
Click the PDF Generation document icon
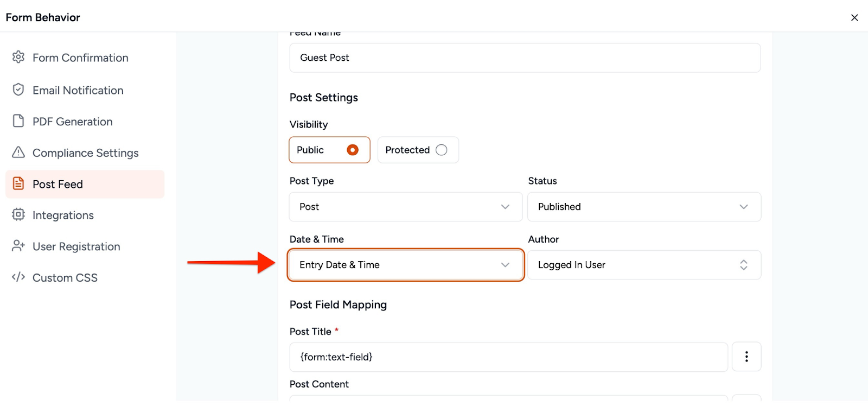[18, 121]
